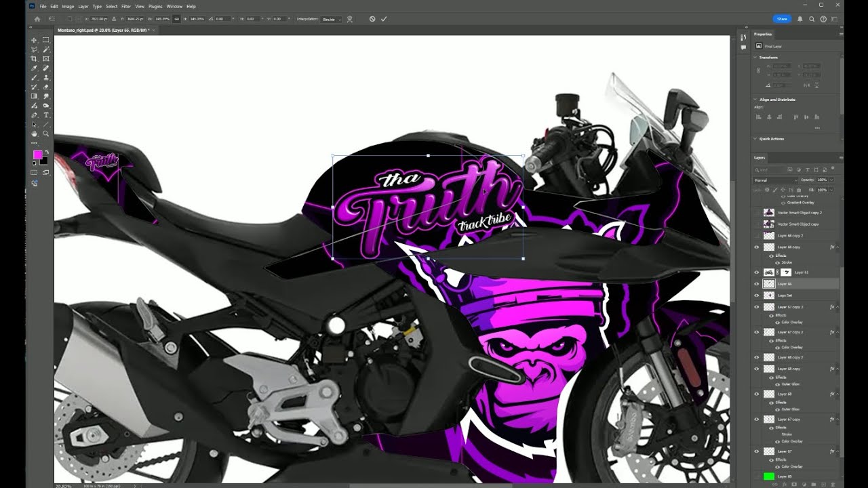Screen dimensions: 868x488
Task: Select the Magic Wand tool
Action: (x=46, y=49)
